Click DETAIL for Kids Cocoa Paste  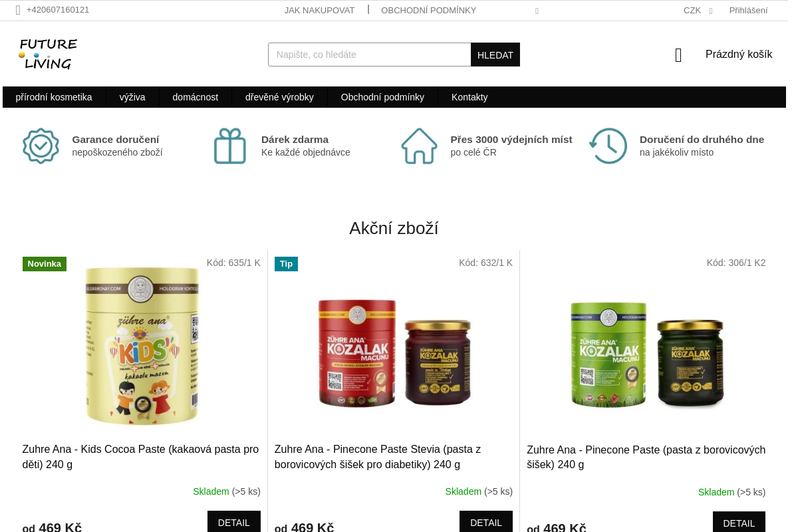coord(234,522)
